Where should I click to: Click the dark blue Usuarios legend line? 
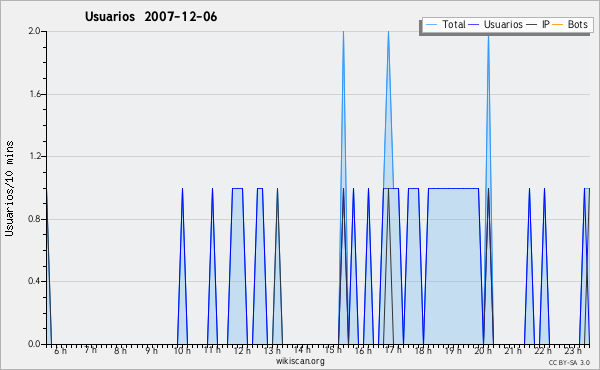[x=474, y=25]
